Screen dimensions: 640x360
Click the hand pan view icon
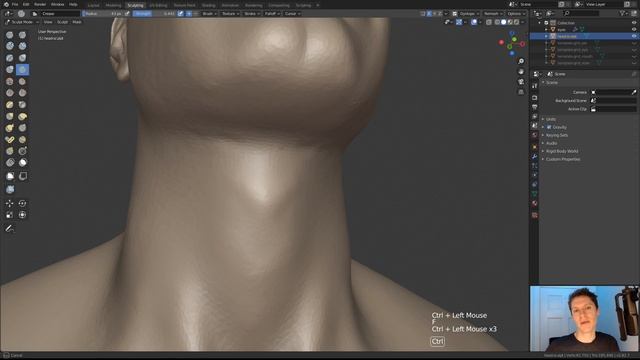click(521, 71)
